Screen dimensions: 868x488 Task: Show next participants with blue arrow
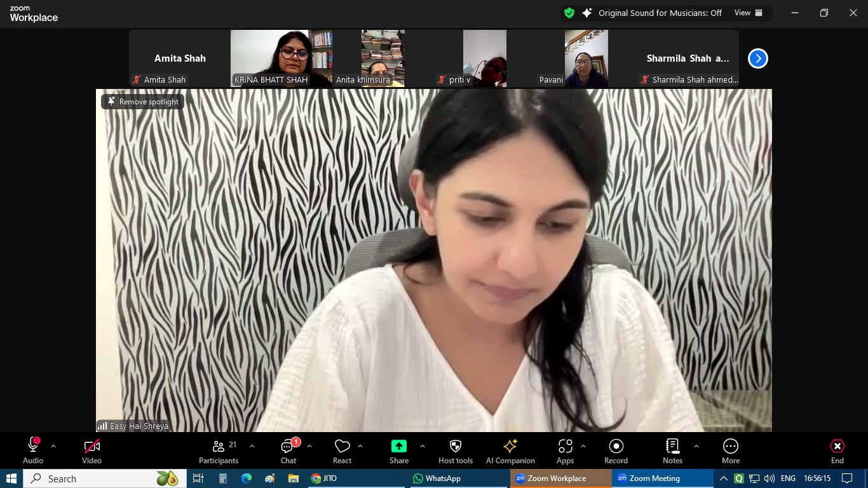point(757,58)
